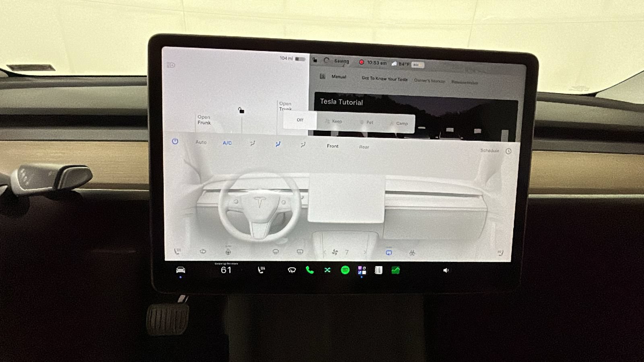The height and width of the screenshot is (362, 644).
Task: Tap the volume speaker icon
Action: tap(446, 270)
